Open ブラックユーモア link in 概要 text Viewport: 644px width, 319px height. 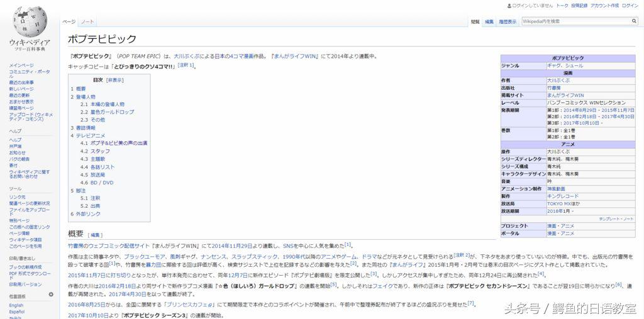145,257
